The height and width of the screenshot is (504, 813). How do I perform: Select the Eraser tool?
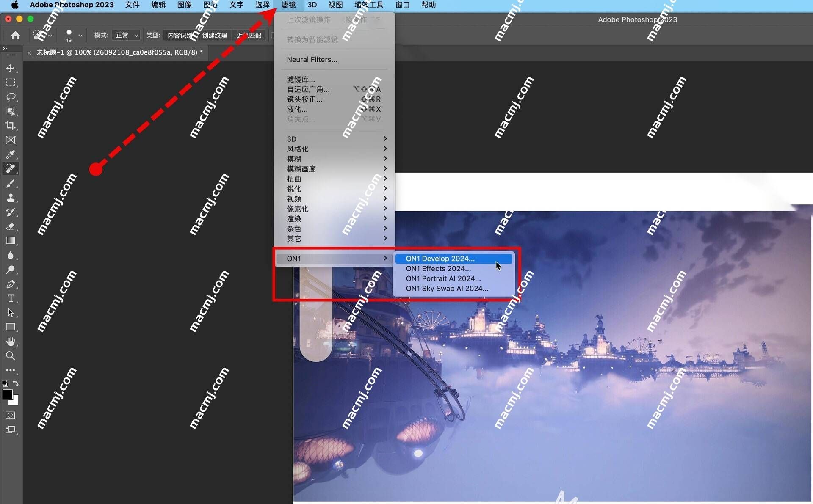(x=11, y=226)
